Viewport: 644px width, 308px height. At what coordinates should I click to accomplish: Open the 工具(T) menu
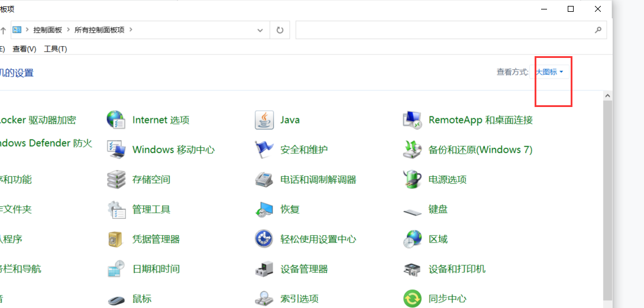[x=56, y=49]
